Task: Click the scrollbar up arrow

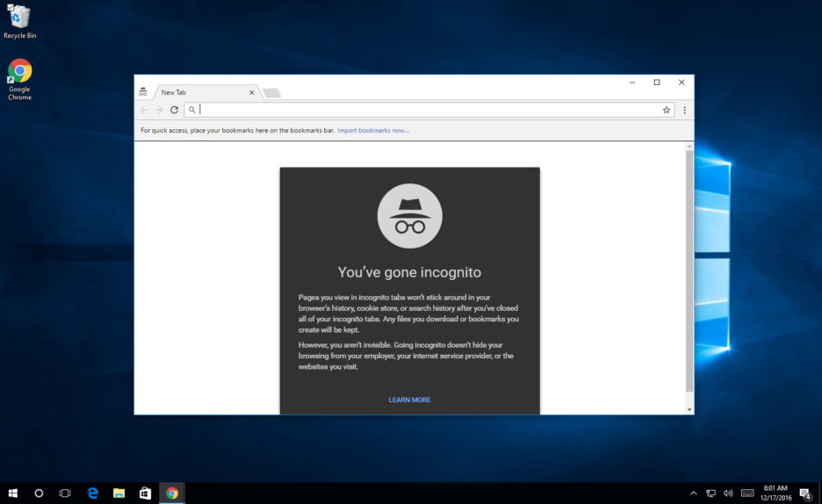Action: click(x=689, y=146)
